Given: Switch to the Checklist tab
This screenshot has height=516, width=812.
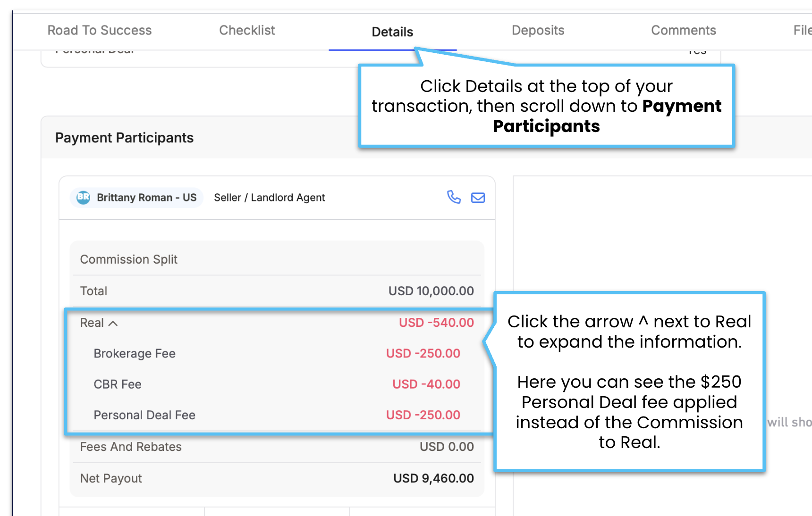Looking at the screenshot, I should click(247, 30).
